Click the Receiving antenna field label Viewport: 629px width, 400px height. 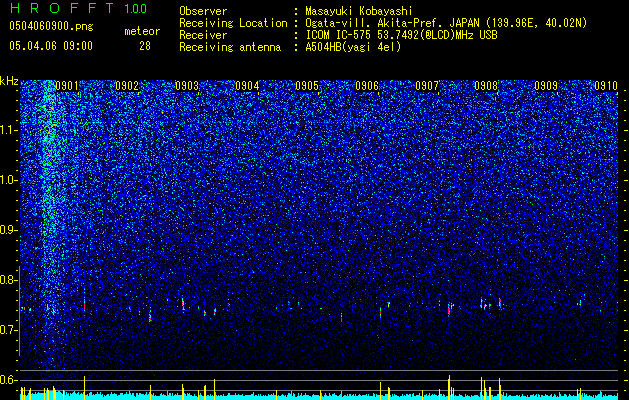click(230, 47)
